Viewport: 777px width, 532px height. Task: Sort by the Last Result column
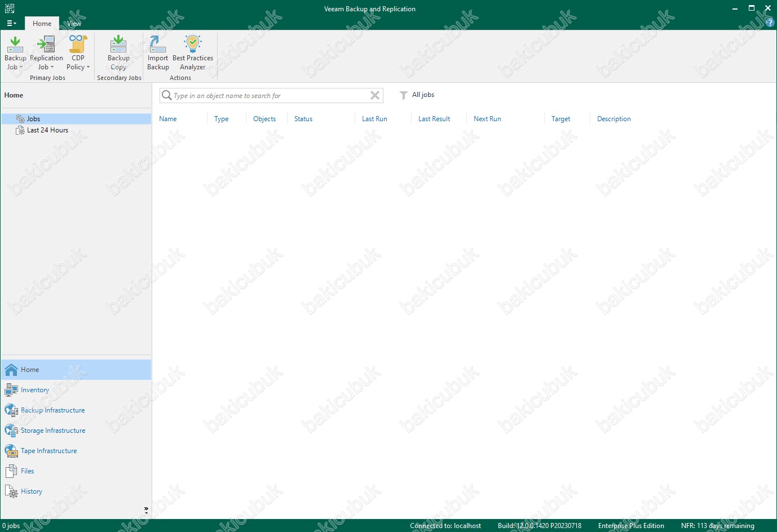click(434, 119)
